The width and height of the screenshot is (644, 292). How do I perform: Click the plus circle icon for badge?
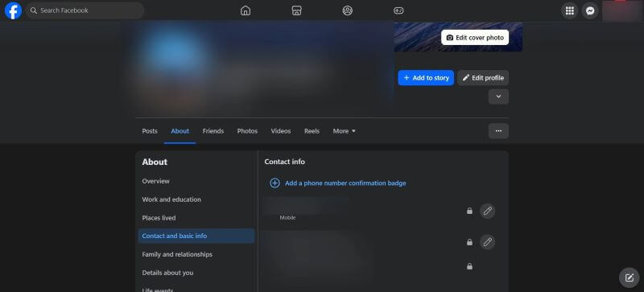(275, 183)
